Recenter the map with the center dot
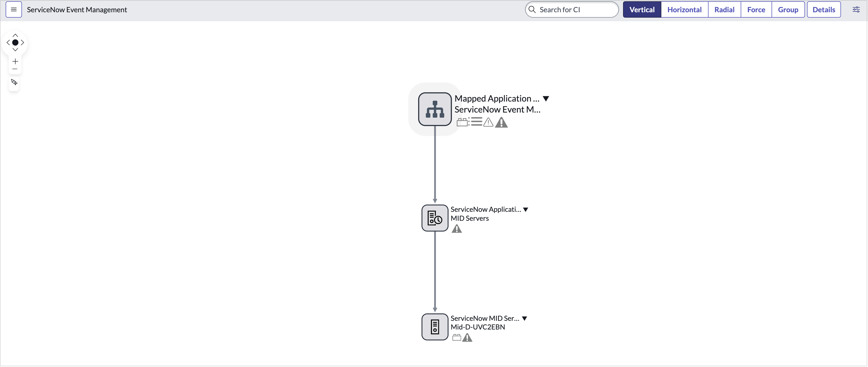The height and width of the screenshot is (367, 868). pyautogui.click(x=15, y=42)
